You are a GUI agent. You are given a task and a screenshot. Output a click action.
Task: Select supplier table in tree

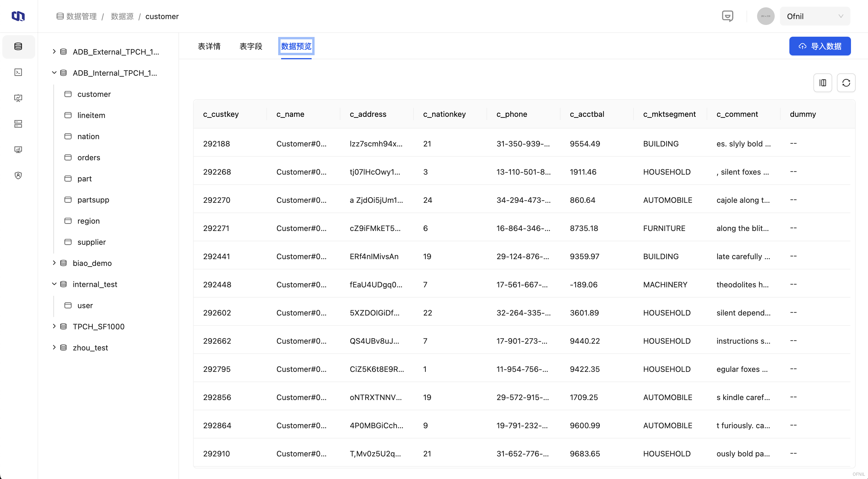pos(92,242)
